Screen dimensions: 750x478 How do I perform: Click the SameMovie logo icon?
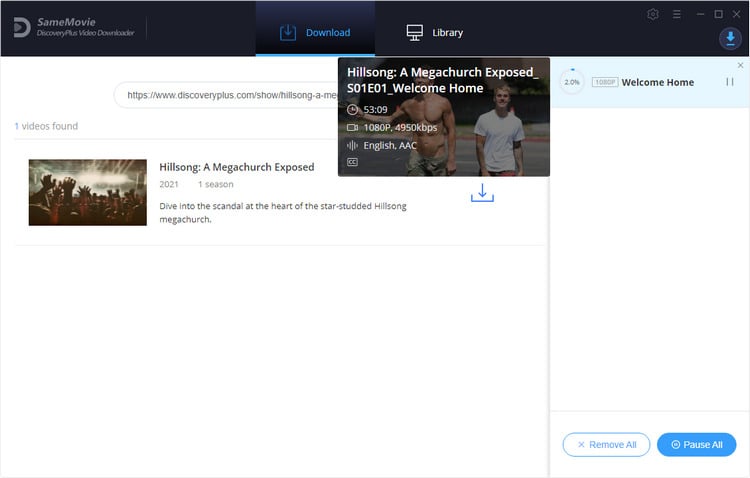[22, 27]
